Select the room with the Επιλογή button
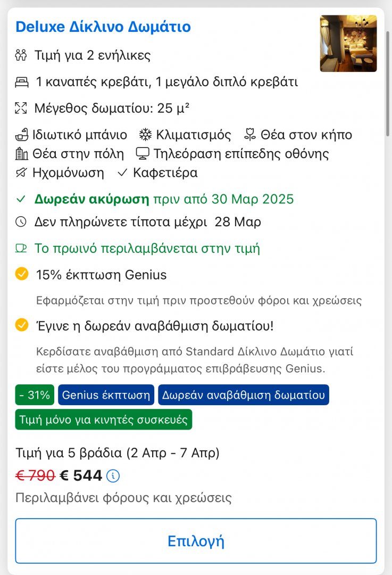The width and height of the screenshot is (392, 575). (196, 541)
